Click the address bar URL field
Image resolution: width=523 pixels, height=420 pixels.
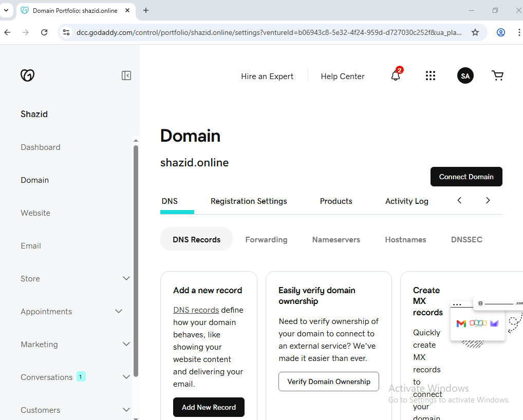point(269,32)
